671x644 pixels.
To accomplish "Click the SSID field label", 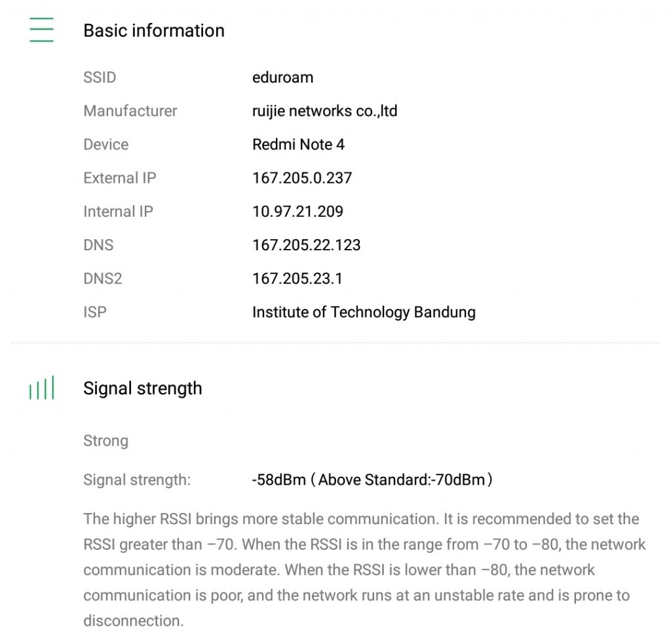I will pyautogui.click(x=100, y=77).
